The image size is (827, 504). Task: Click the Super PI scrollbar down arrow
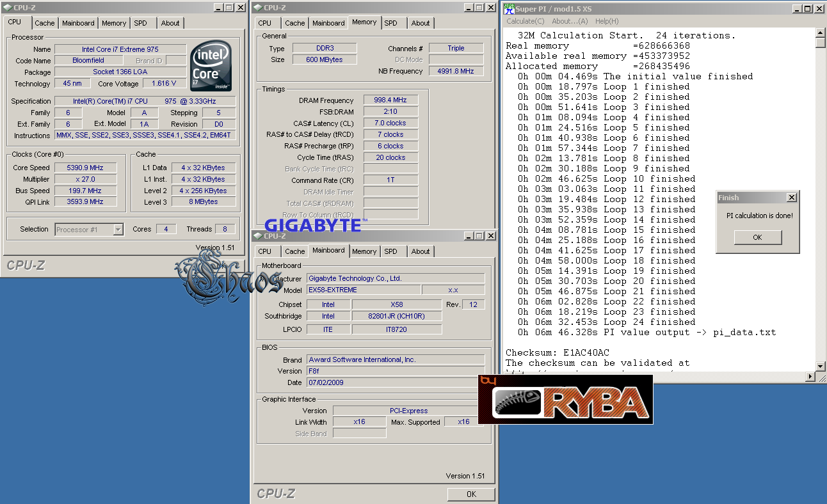820,366
